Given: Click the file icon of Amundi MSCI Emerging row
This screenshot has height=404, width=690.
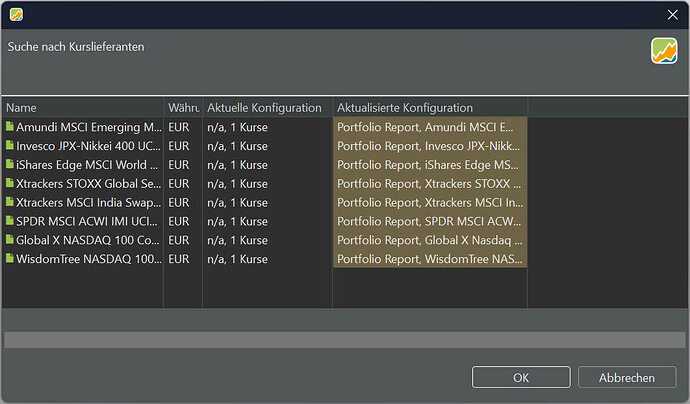Looking at the screenshot, I should [x=10, y=127].
